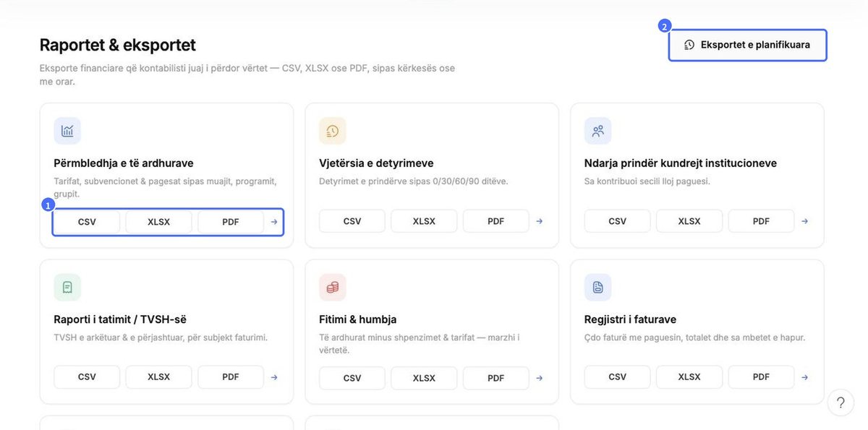The image size is (868, 430).
Task: Export Vjetërsia e detyrimeve as PDF
Action: pos(496,221)
